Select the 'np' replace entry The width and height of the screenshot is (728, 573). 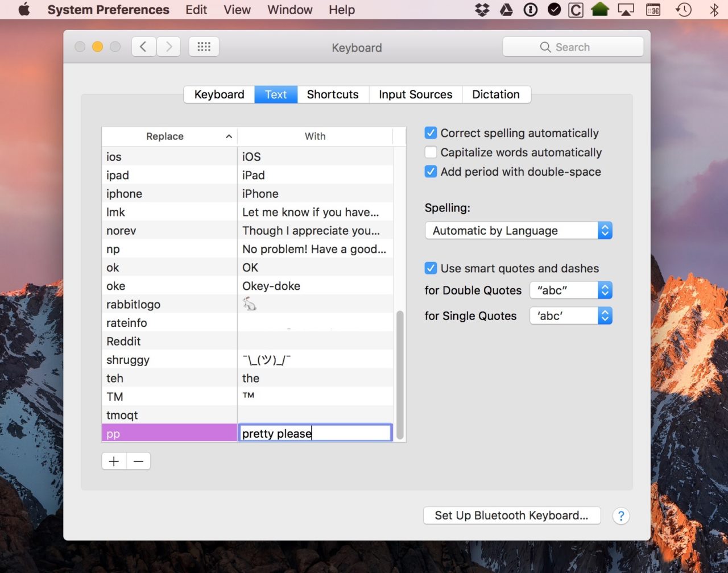[113, 249]
